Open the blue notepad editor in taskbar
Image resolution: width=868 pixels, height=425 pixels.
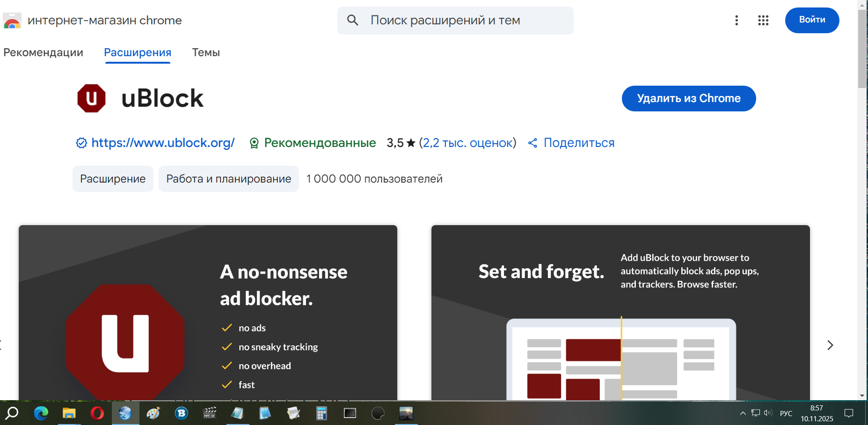(x=265, y=413)
